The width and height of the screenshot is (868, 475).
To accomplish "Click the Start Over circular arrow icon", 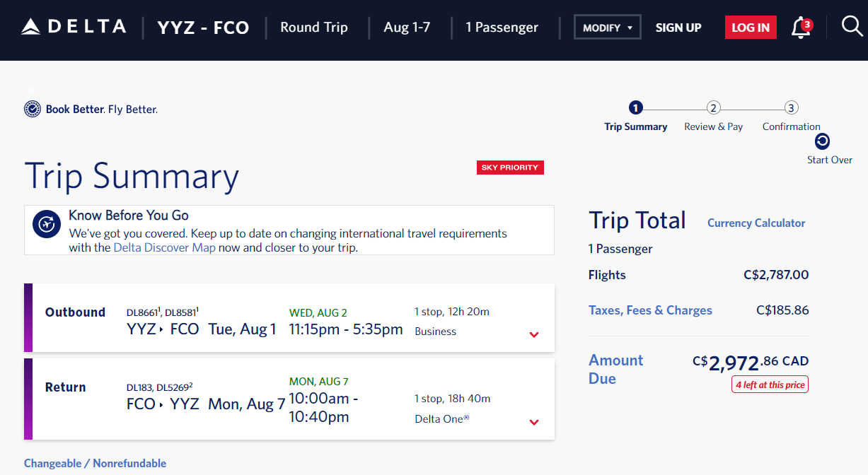I will point(822,141).
